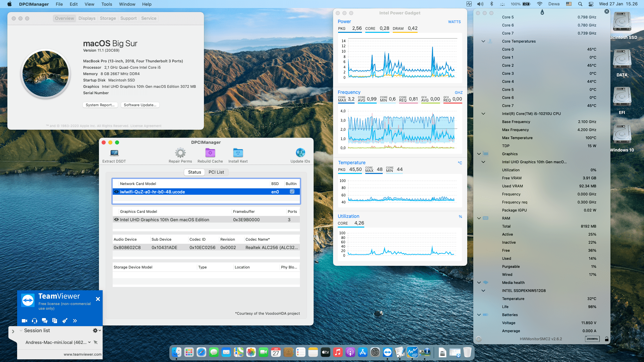Open Macintosh SSD drive on desktop

click(622, 22)
